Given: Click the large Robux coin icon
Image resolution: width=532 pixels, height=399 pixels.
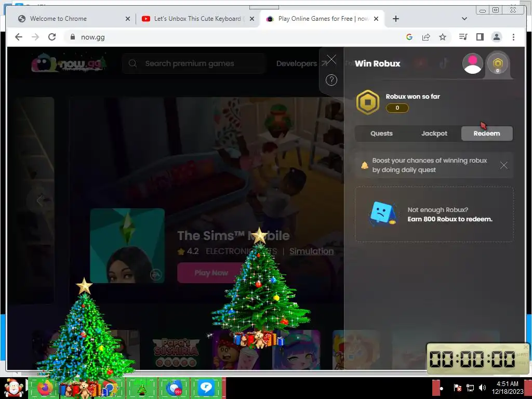Looking at the screenshot, I should point(367,102).
